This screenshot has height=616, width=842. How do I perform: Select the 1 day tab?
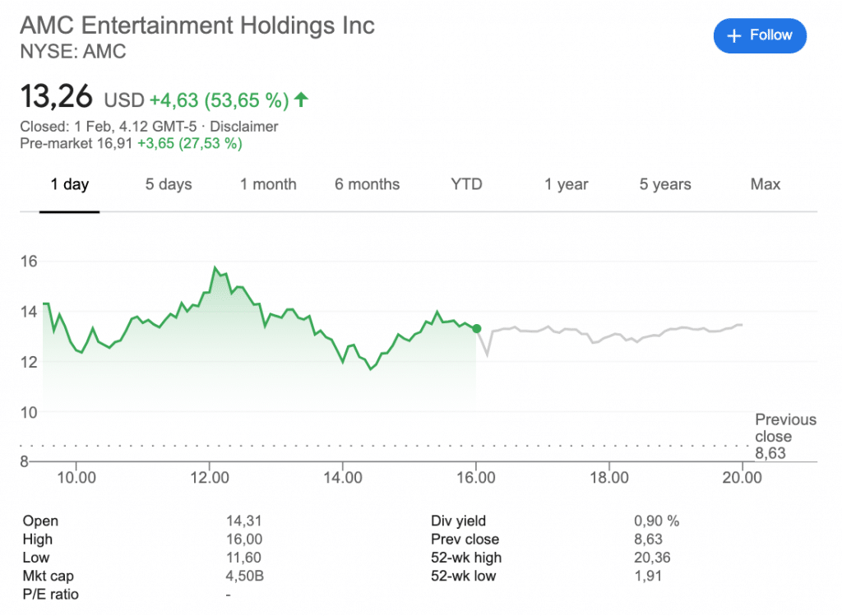[69, 184]
